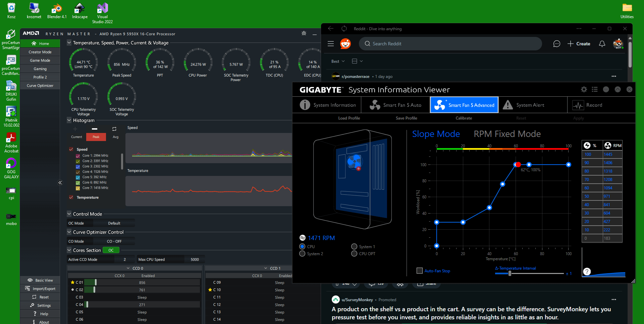Collapse the CCD 1 group

(x=266, y=268)
